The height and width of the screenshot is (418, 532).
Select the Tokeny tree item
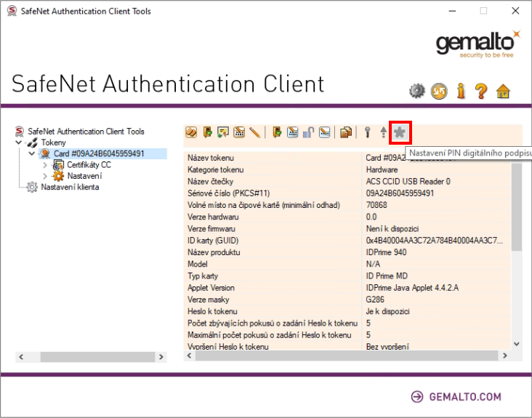tap(53, 142)
